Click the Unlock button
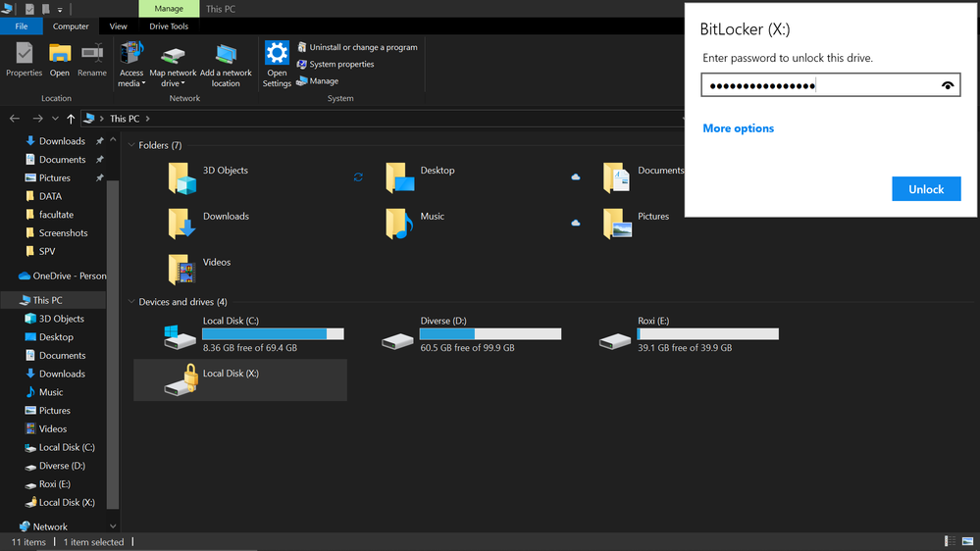The height and width of the screenshot is (551, 980). point(926,189)
